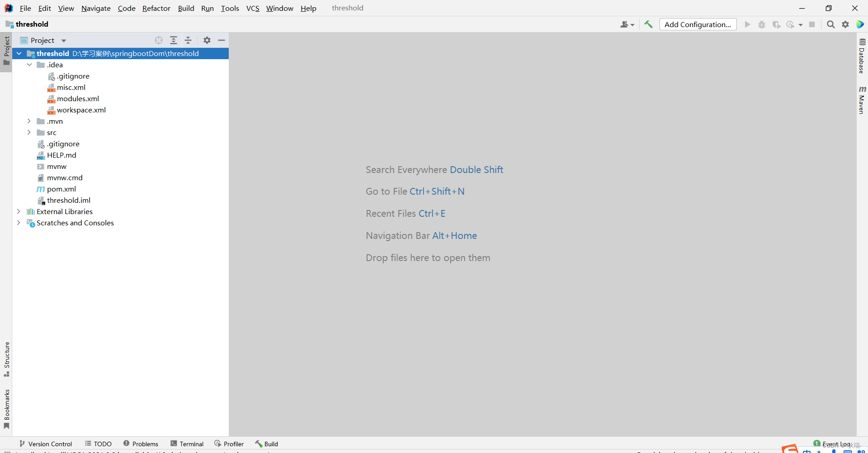Collapse the threshold root project node

[x=19, y=54]
